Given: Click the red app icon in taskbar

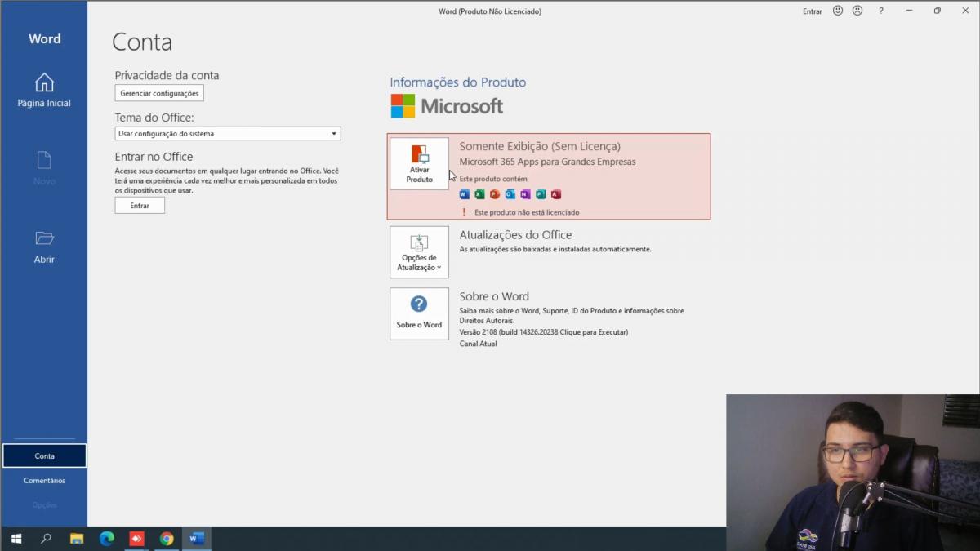Looking at the screenshot, I should point(136,539).
